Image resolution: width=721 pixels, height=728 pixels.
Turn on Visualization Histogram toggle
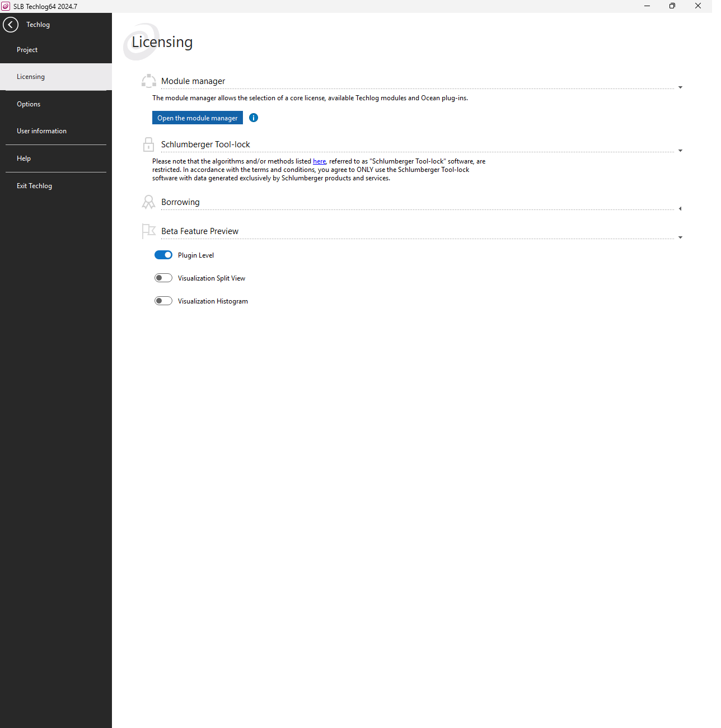[x=163, y=301]
